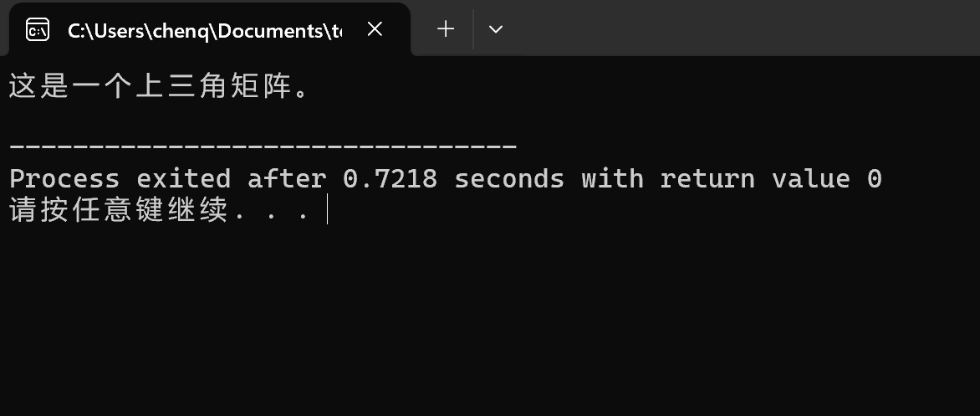The width and height of the screenshot is (980, 416).
Task: Click the word "after" in the exit message
Action: [x=287, y=179]
